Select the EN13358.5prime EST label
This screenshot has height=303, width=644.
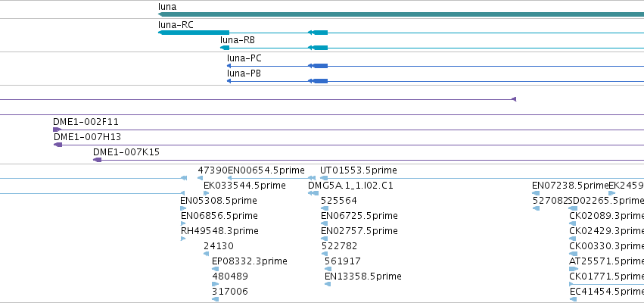363,276
